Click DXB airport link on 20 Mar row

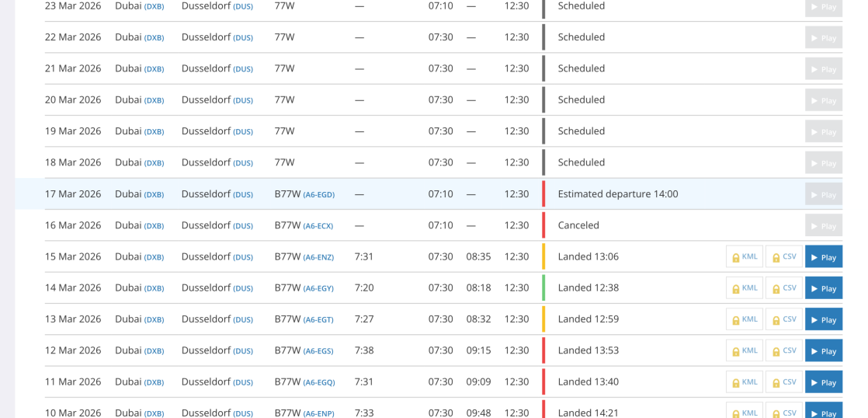(154, 100)
